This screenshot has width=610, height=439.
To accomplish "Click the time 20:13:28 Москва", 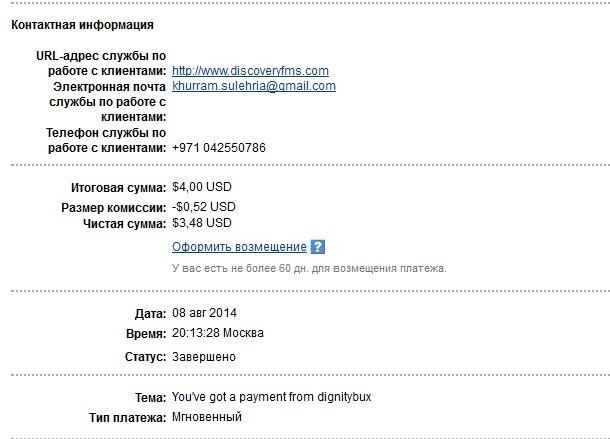I will [x=218, y=333].
